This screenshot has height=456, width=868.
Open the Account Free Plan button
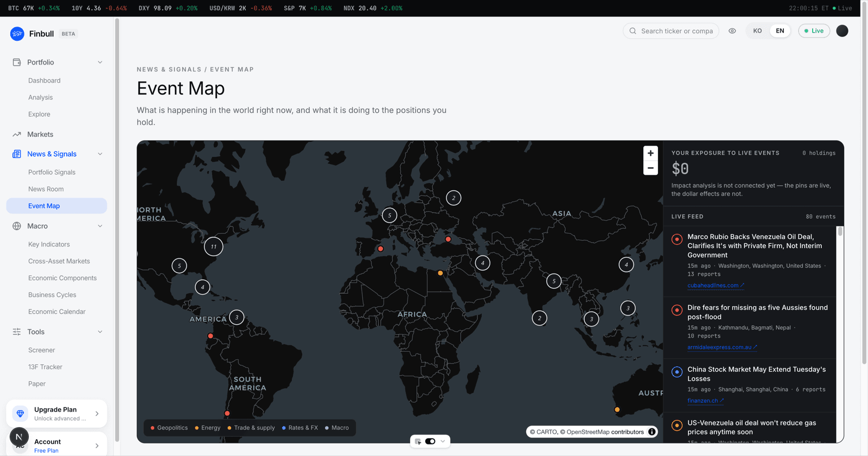tap(56, 445)
